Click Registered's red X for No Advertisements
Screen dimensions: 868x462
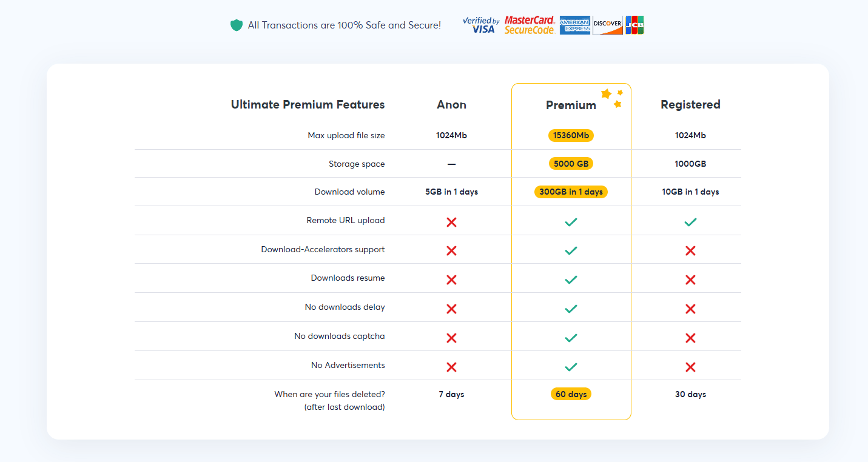tap(690, 367)
